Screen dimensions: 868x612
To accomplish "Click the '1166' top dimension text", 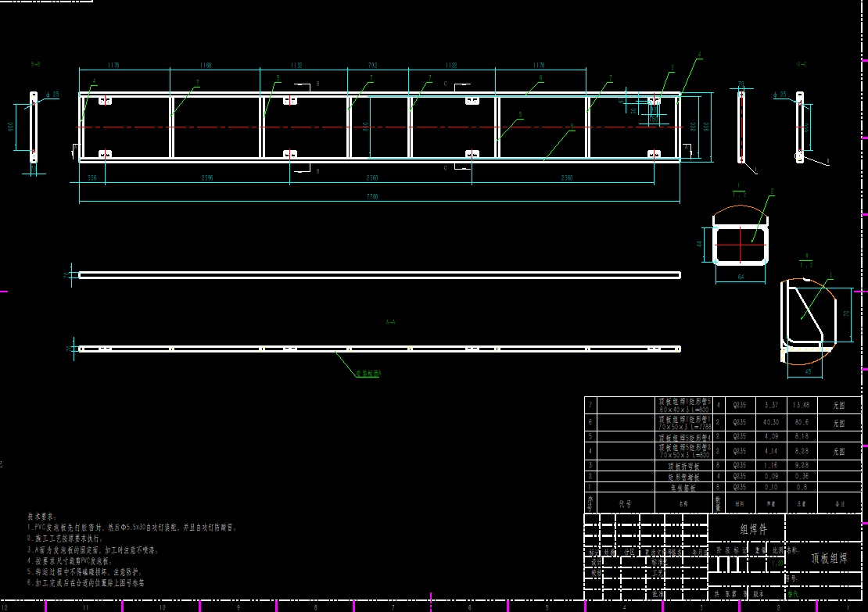I will (206, 66).
